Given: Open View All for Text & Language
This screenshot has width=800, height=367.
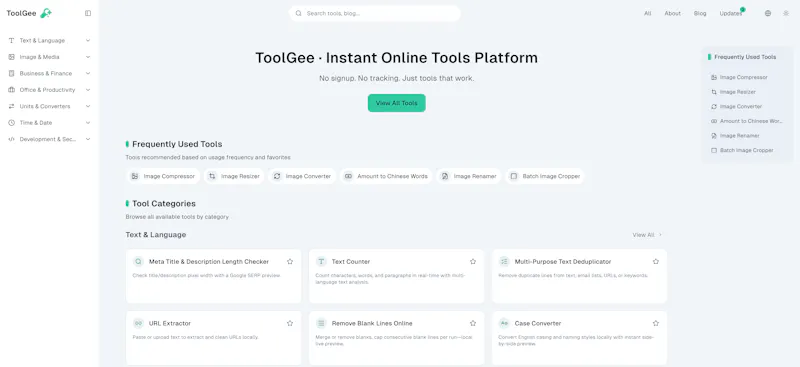Looking at the screenshot, I should (x=647, y=235).
